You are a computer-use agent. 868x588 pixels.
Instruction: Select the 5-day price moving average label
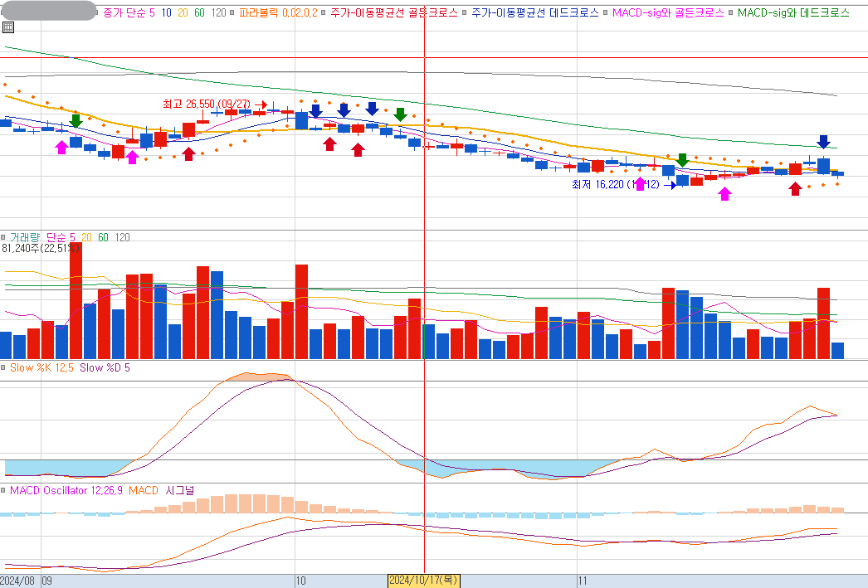click(152, 12)
